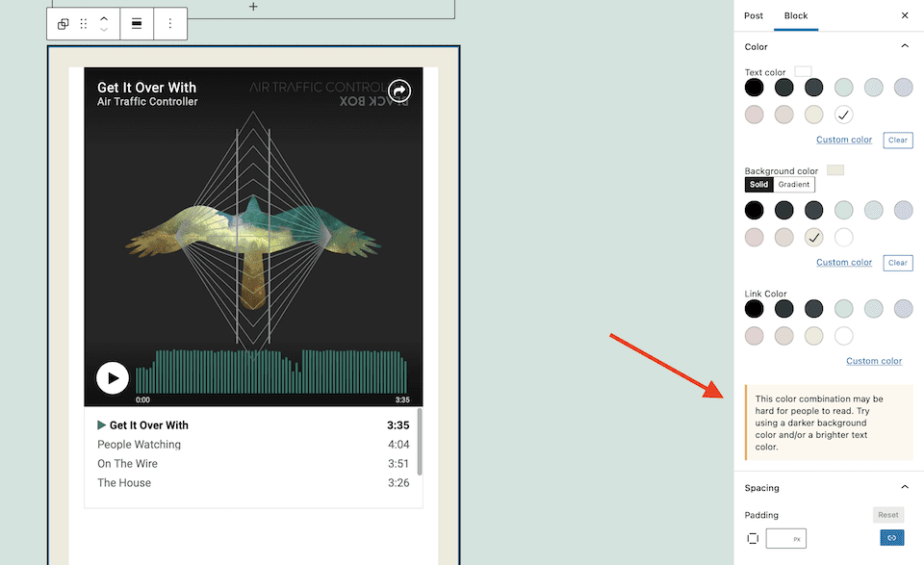Pick black swatch in Text color
Viewport: 924px width, 565px height.
tap(754, 88)
